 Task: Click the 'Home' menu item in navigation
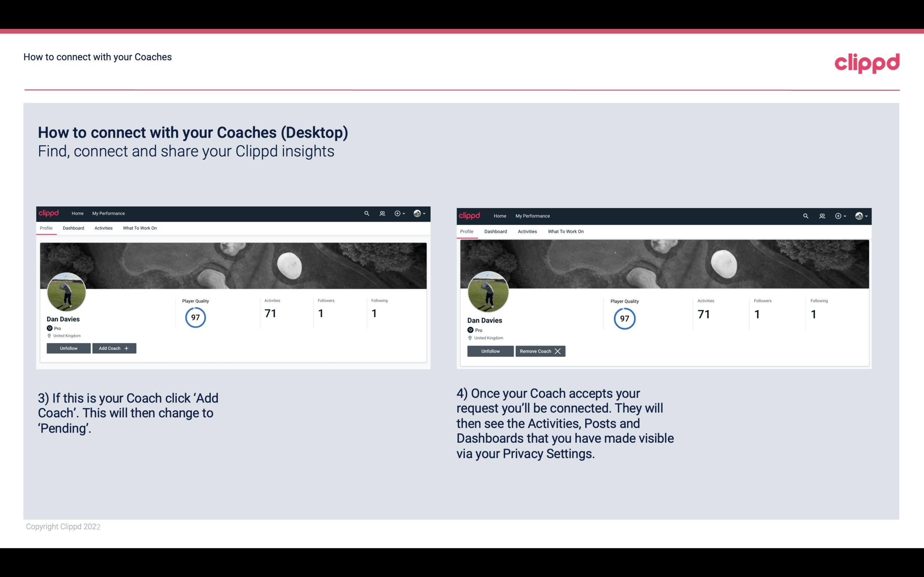coord(77,214)
